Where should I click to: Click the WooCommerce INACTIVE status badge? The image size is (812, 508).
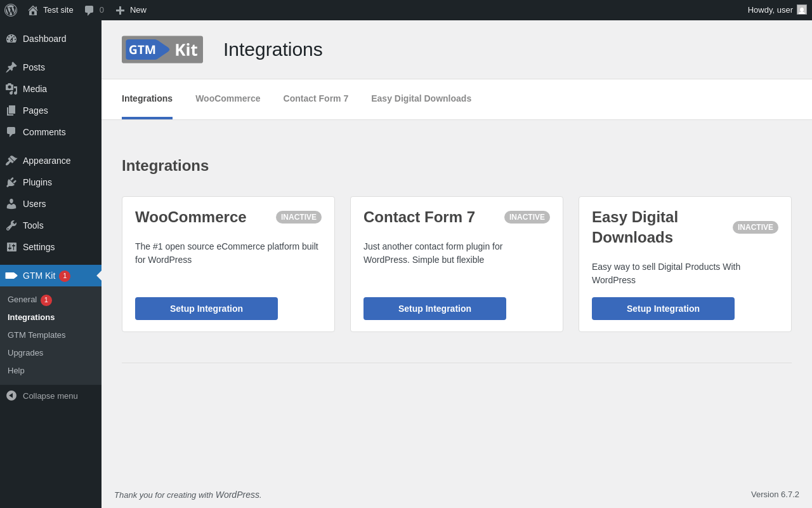(299, 217)
